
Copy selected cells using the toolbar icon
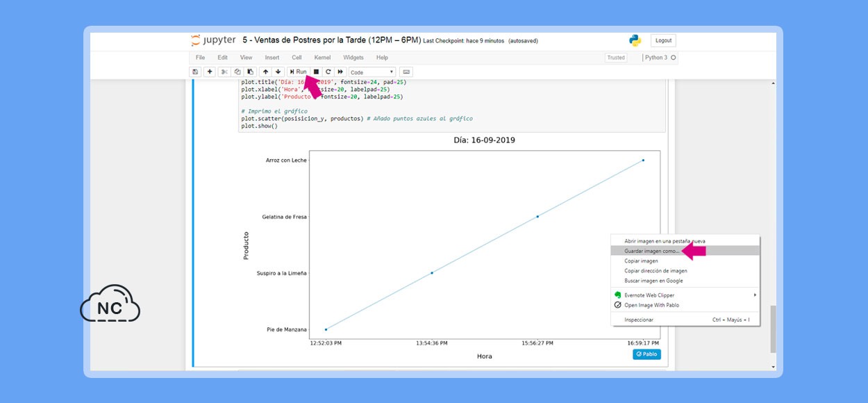(237, 72)
